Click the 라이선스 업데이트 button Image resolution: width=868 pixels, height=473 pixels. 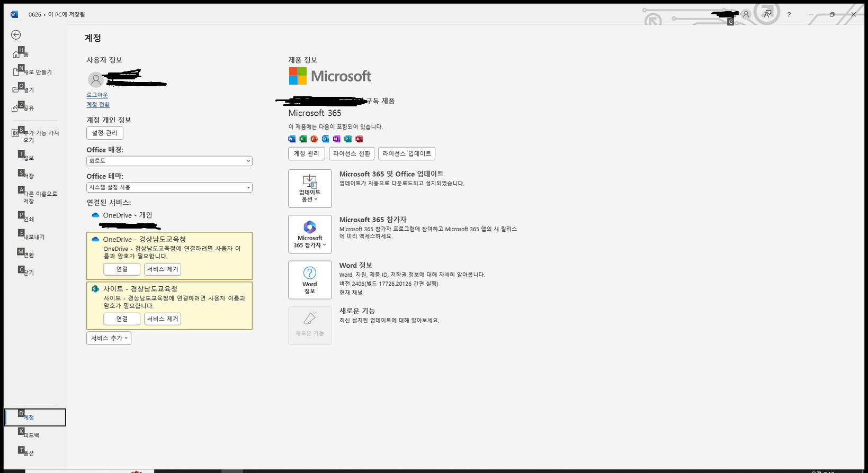(x=407, y=153)
